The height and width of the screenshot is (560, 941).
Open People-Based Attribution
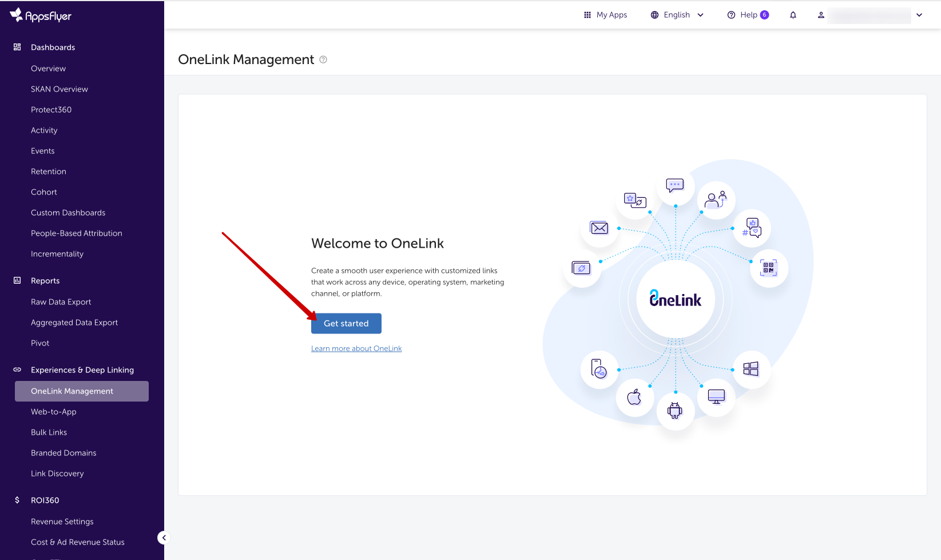click(x=77, y=233)
